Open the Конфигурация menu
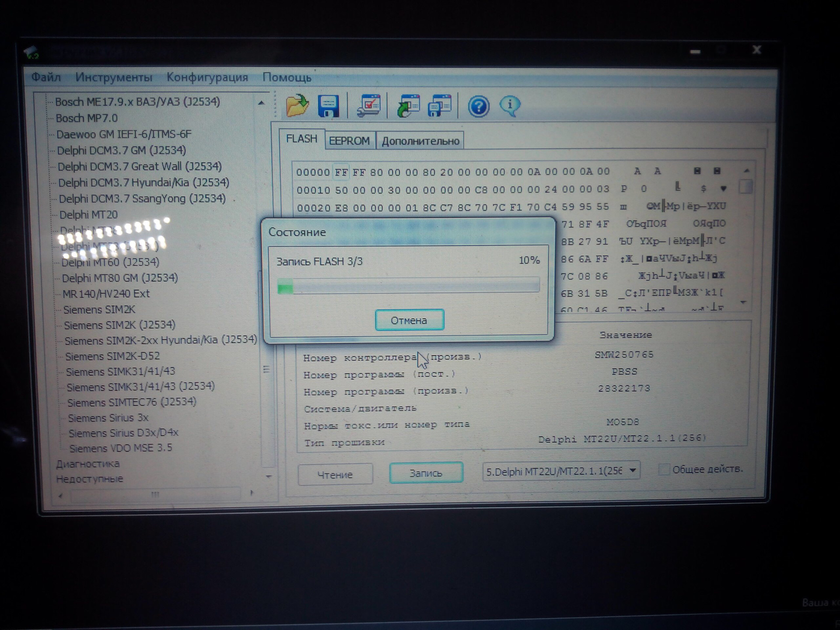This screenshot has height=630, width=840. (x=207, y=77)
